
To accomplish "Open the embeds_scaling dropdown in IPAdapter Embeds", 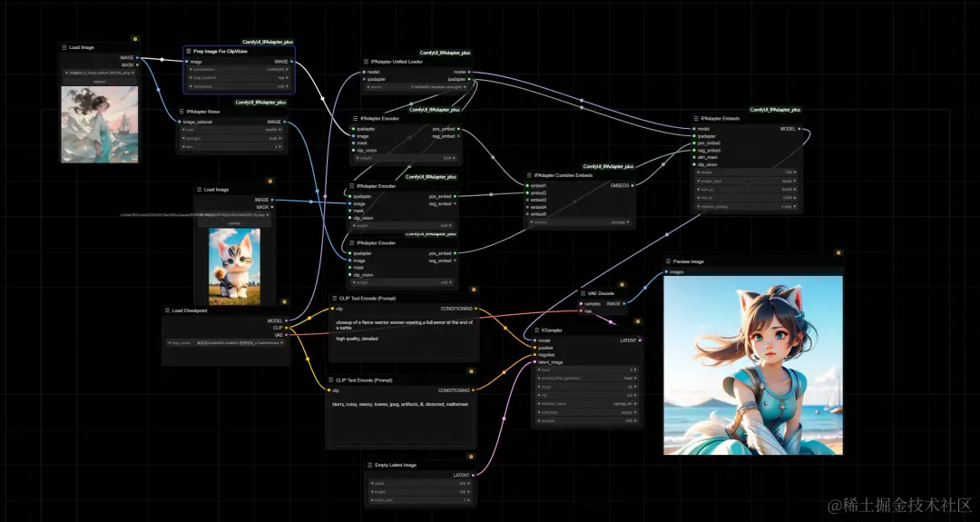I will 746,206.
